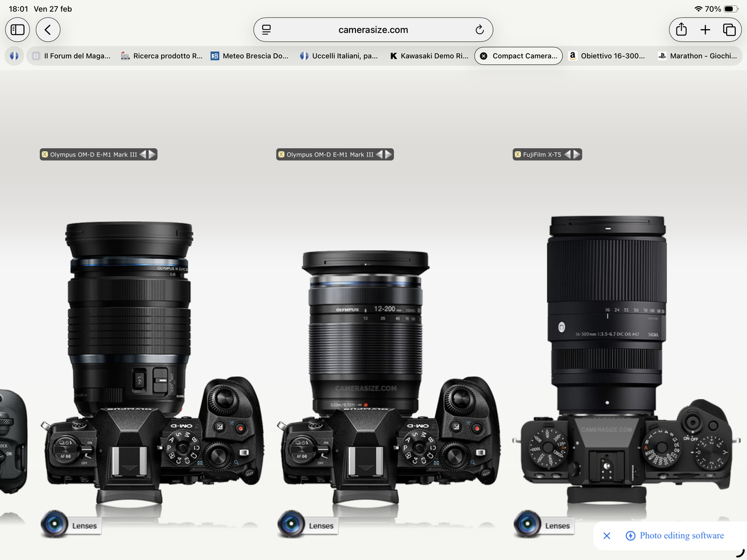Remove the FujiFilm X-T5 from comparison
Screen dimensions: 747x560
(x=518, y=155)
